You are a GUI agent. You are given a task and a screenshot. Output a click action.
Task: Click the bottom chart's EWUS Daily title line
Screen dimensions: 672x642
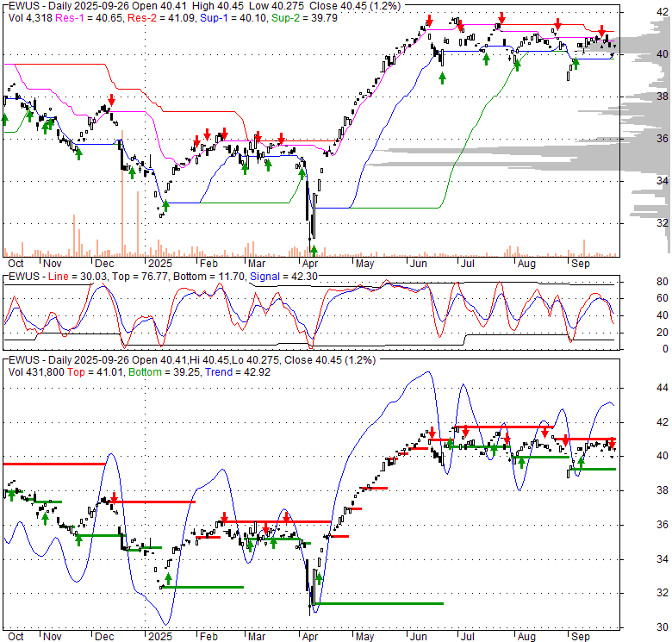[x=192, y=360]
